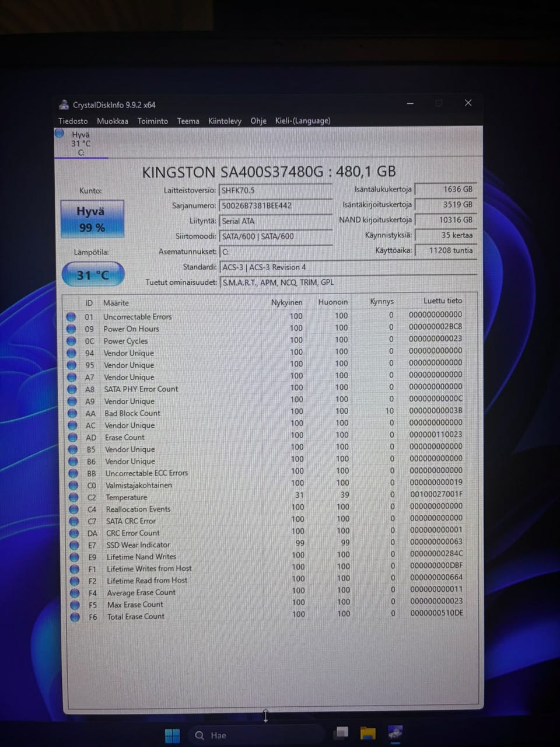
Task: Click the blue status icon for 01 Uncorrectable Errors
Action: tap(71, 317)
